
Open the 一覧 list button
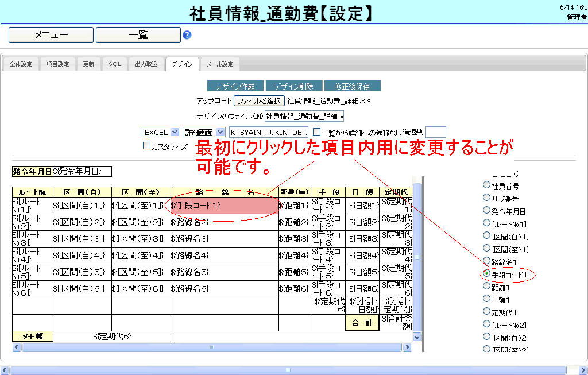pos(138,35)
